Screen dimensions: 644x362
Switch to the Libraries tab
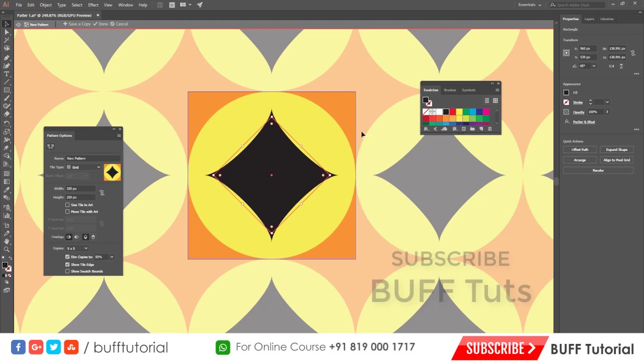coord(607,19)
